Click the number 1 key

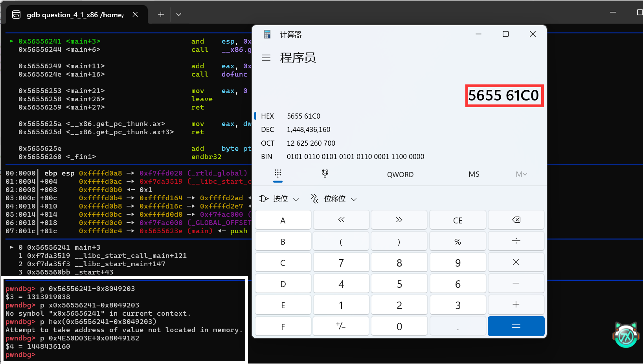point(341,305)
